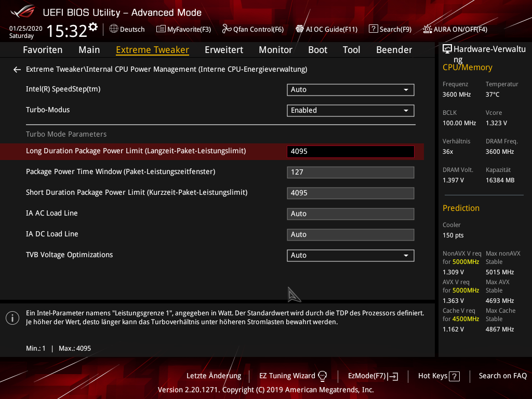Click the breadcrumb path text
The image size is (532, 399).
click(167, 70)
